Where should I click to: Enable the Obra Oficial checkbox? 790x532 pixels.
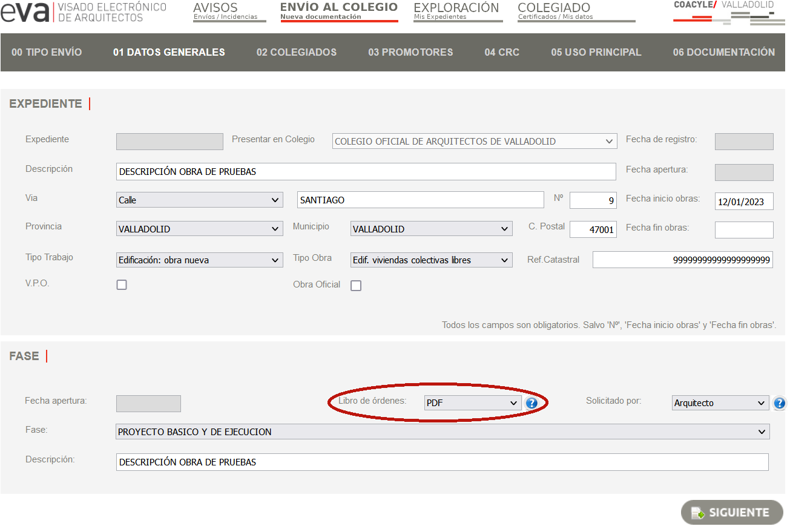coord(356,286)
